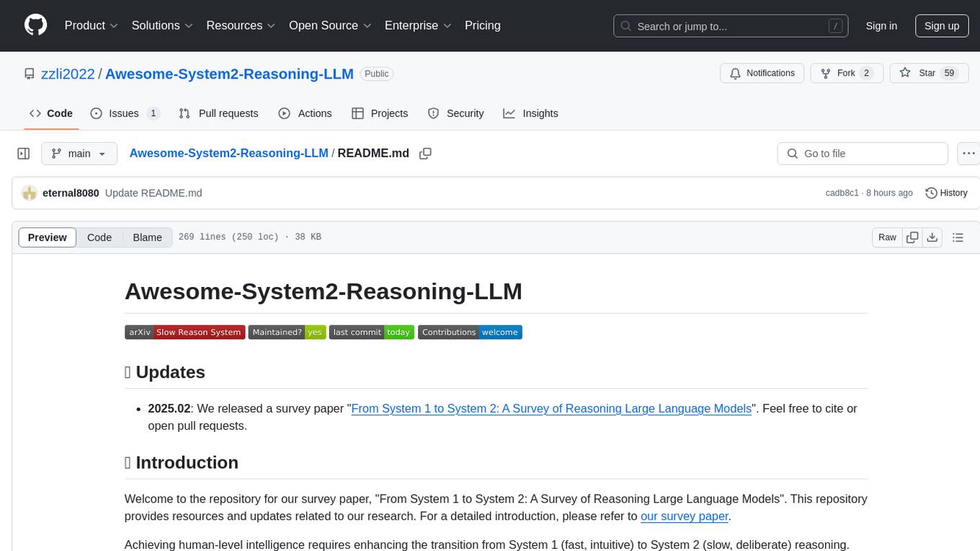Screen dimensions: 980x551
Task: Expand the main branch dropdown
Action: pos(79,154)
